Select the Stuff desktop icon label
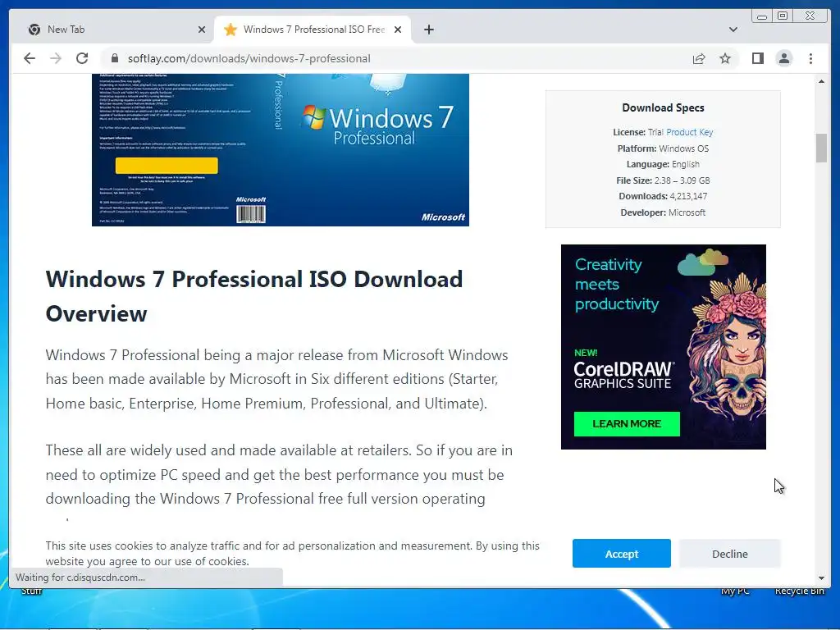Image resolution: width=840 pixels, height=630 pixels. (x=32, y=591)
